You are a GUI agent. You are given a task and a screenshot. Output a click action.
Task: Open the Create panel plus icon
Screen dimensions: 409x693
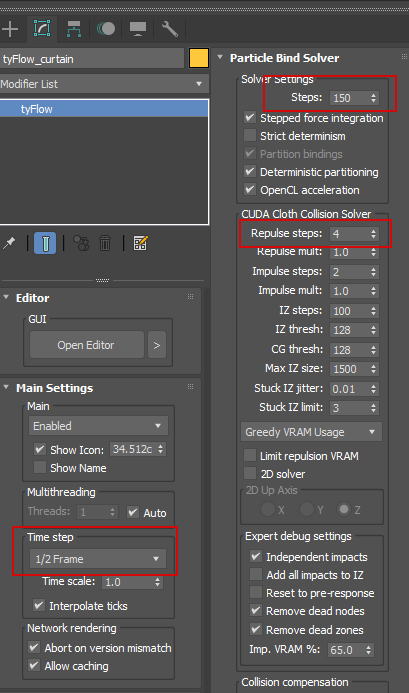tap(10, 29)
